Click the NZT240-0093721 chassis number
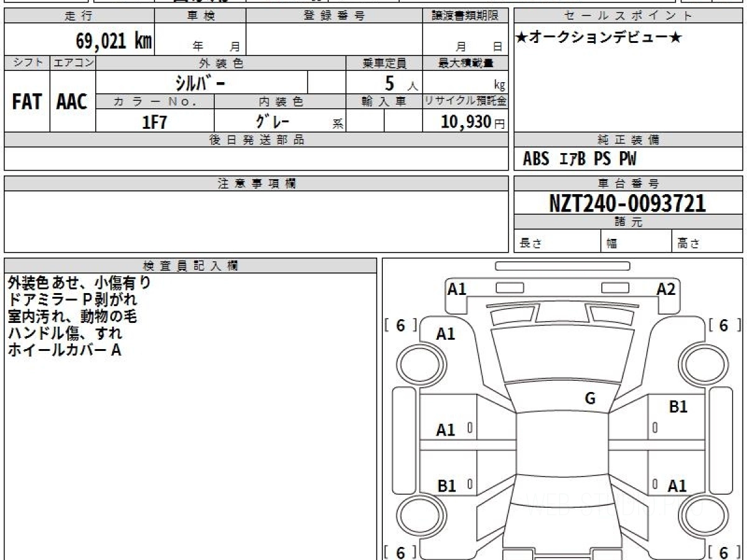 coord(627,203)
